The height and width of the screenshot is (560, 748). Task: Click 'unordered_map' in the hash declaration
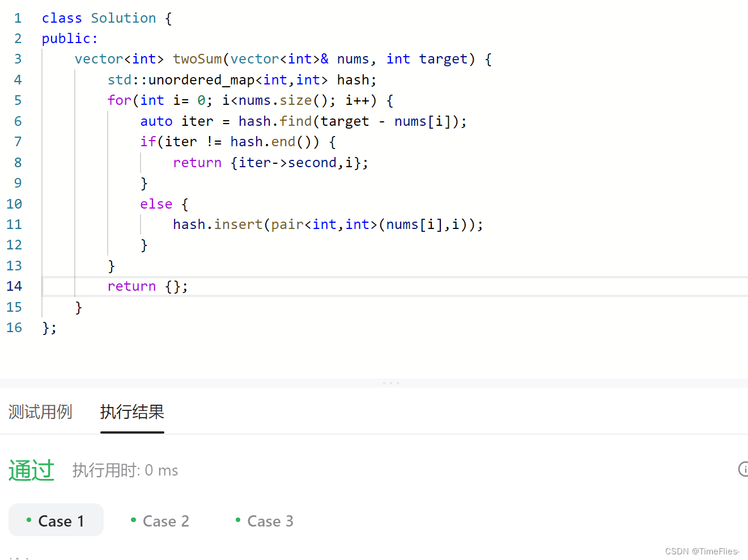[x=201, y=80]
